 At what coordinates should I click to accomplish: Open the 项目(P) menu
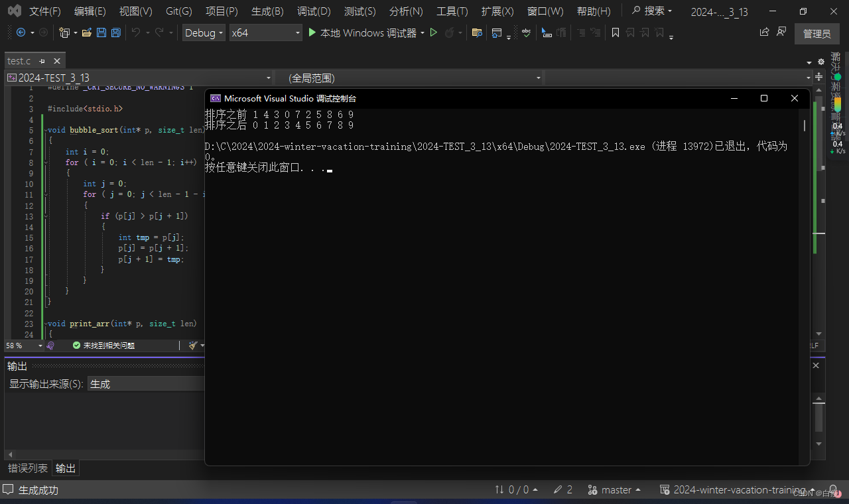222,11
